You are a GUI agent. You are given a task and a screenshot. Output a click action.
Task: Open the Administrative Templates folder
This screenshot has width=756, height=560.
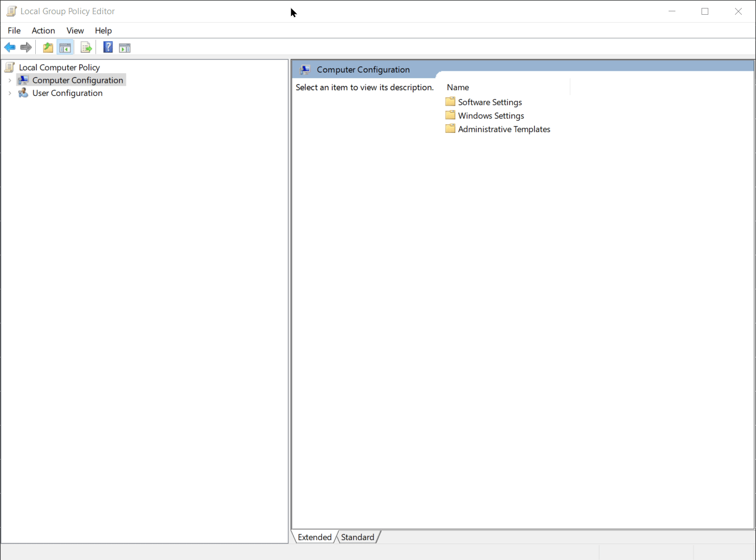click(x=503, y=129)
